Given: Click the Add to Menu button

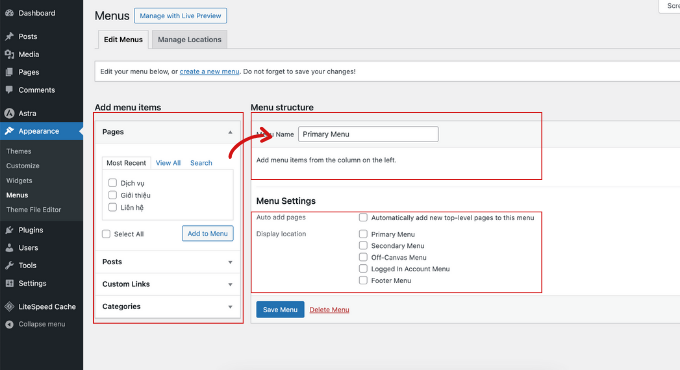Looking at the screenshot, I should coord(208,233).
